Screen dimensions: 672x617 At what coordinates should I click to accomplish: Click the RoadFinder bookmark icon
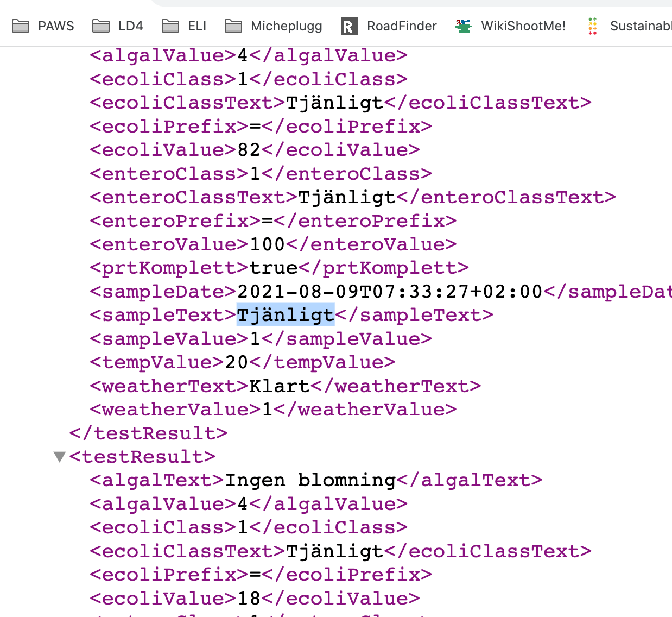pos(348,26)
